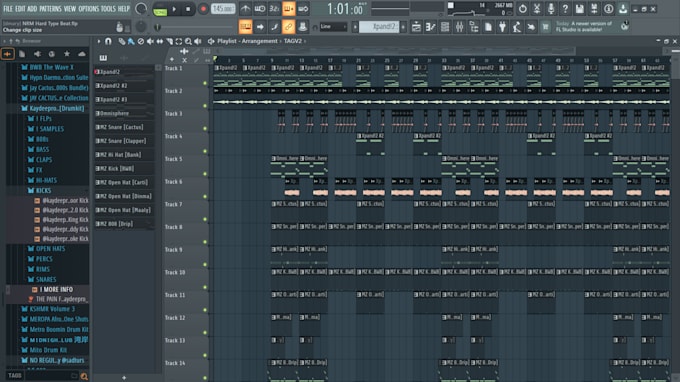Mute Track 8 using its green dot
The width and height of the screenshot is (680, 382).
(205, 242)
